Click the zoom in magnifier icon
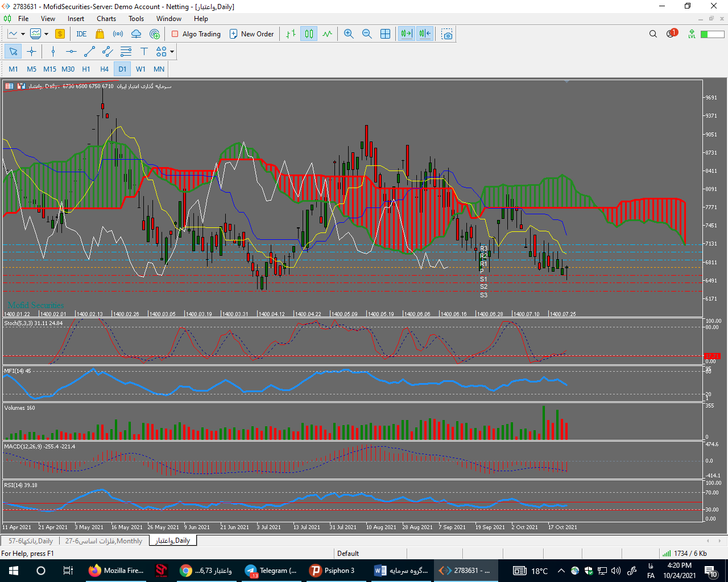Screen dimensions: 728x582 point(349,34)
